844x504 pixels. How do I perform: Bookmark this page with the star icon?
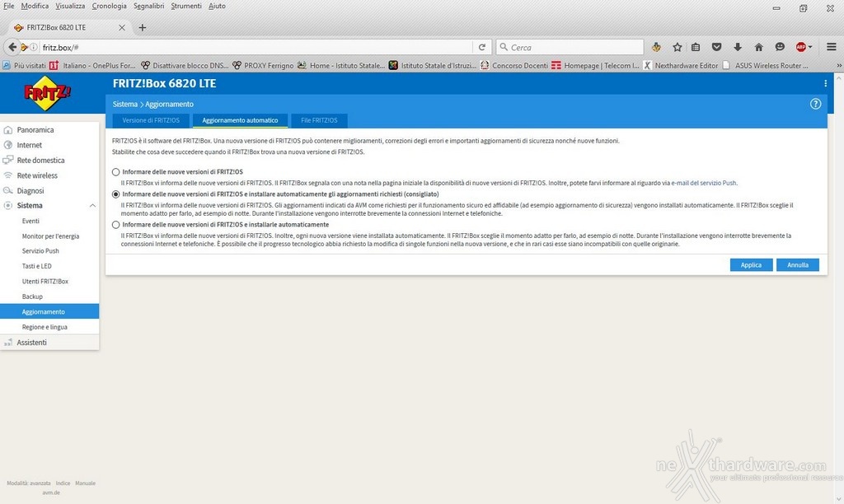[678, 47]
